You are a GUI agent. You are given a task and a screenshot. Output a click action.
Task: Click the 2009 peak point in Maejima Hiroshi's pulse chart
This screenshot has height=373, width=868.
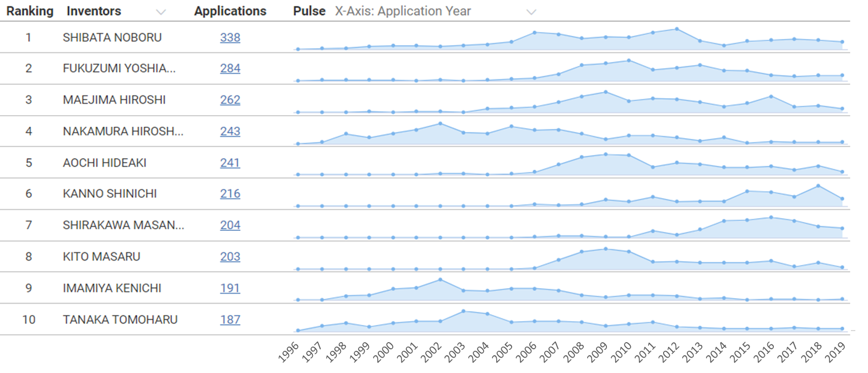[x=605, y=92]
